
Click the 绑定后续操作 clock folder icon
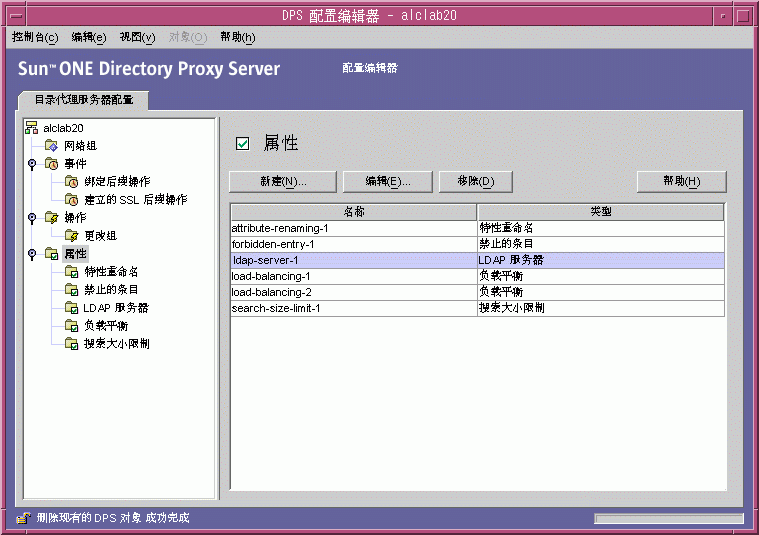point(71,182)
